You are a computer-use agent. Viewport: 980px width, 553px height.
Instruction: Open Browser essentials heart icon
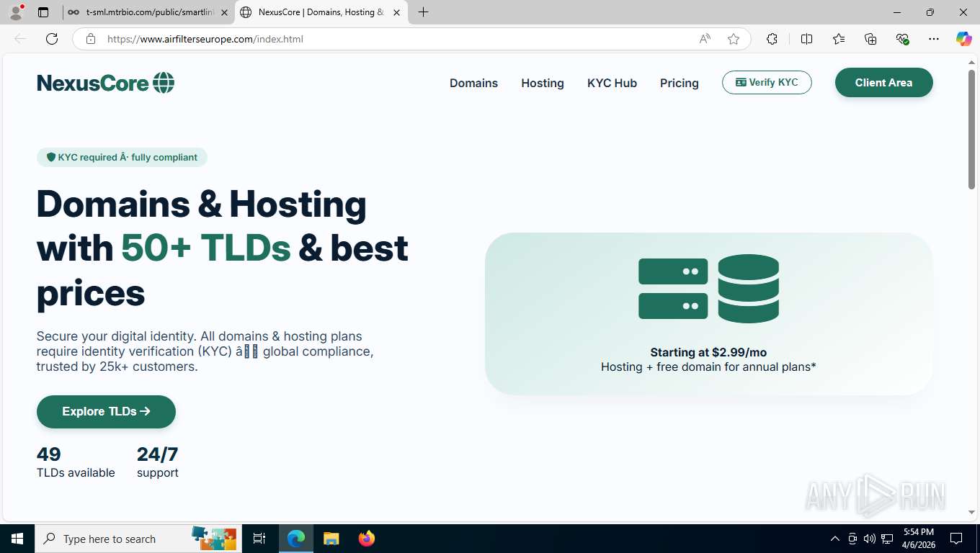point(902,39)
